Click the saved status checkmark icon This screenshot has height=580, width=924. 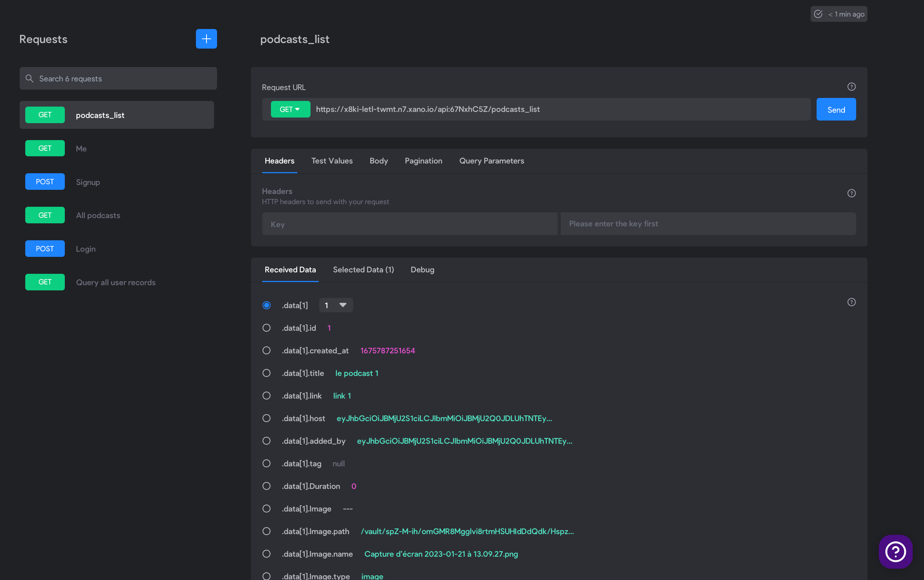coord(818,14)
